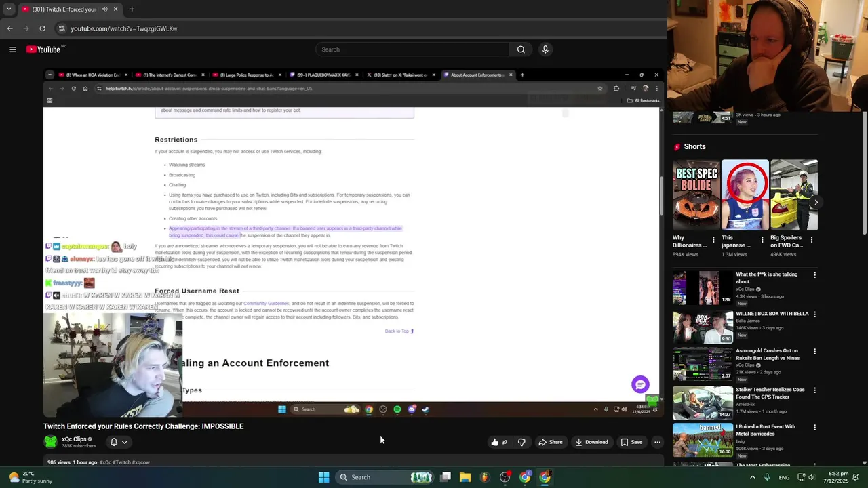Focus the YouTube search field

[x=412, y=49]
